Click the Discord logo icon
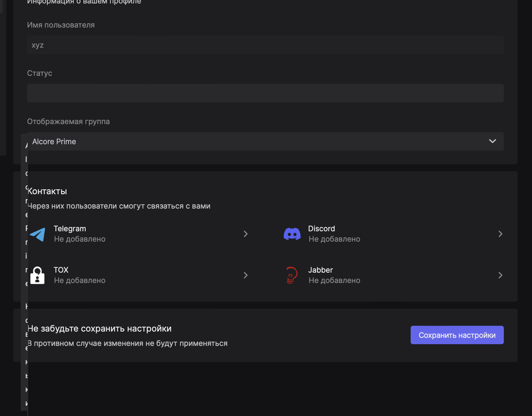The height and width of the screenshot is (416, 532). (x=292, y=234)
